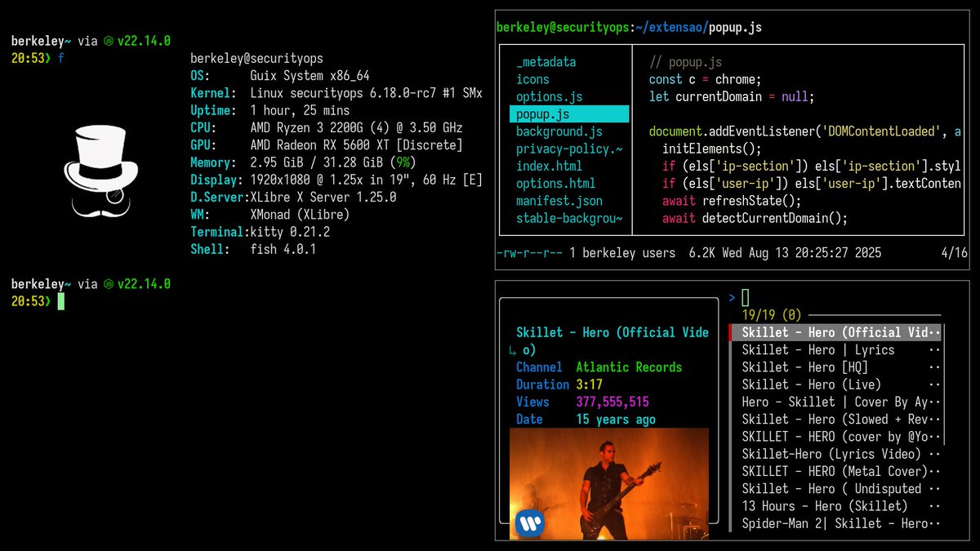This screenshot has height=551, width=980.
Task: Open the icons folder in the file browser
Action: coord(534,78)
